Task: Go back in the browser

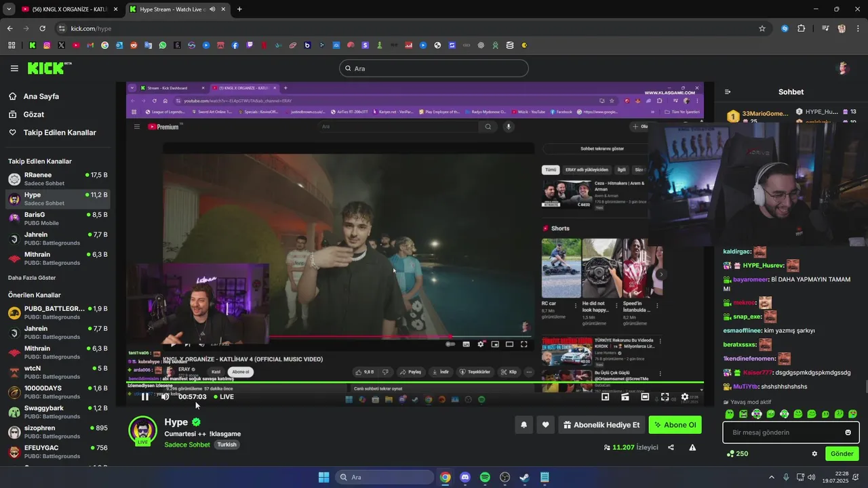Action: click(x=10, y=28)
